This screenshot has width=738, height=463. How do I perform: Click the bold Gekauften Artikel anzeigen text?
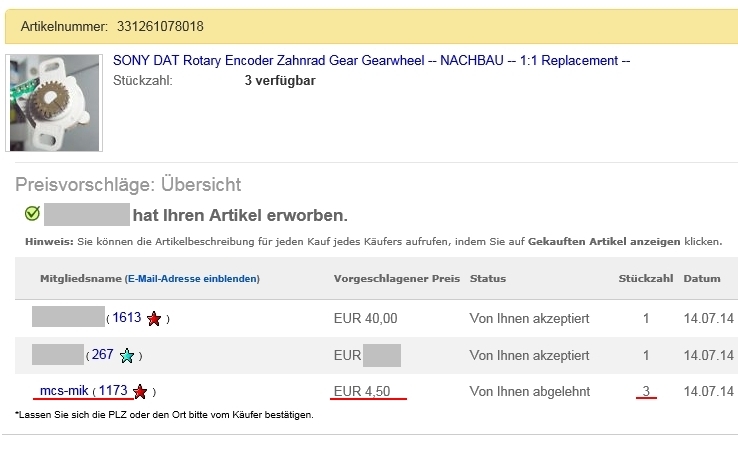click(619, 243)
